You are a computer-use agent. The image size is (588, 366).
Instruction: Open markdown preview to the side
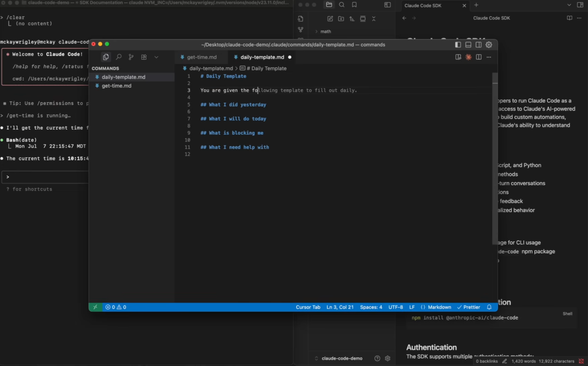coord(458,57)
